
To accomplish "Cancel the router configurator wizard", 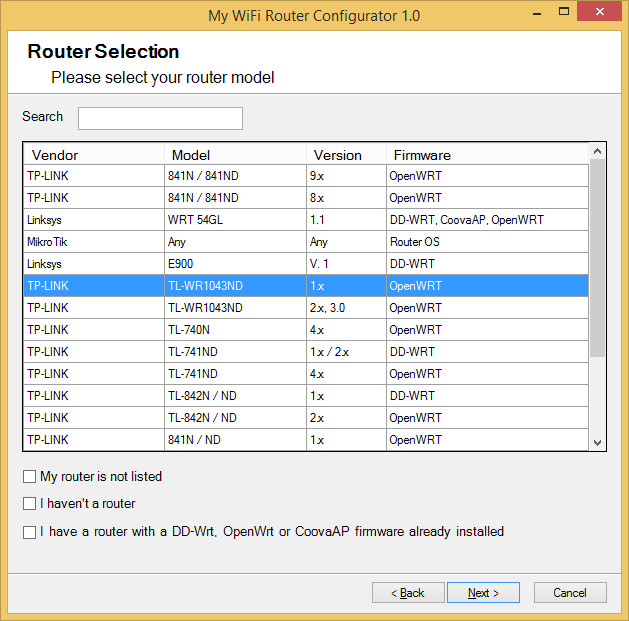I will point(570,593).
